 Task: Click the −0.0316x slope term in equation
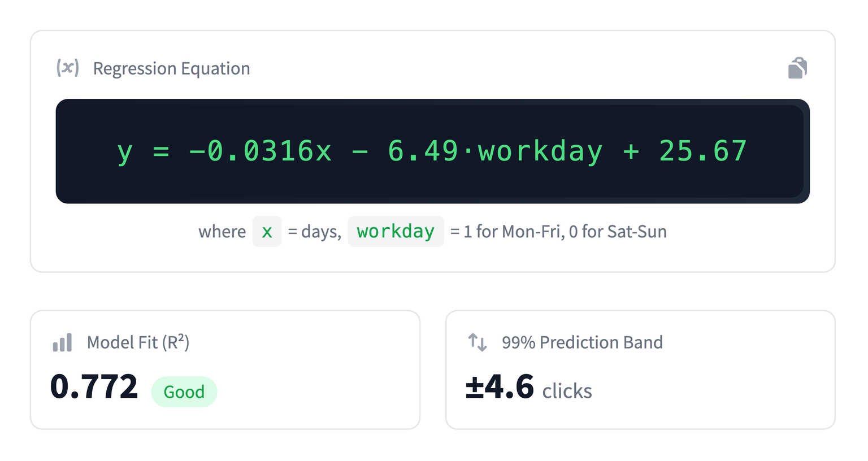pos(260,151)
